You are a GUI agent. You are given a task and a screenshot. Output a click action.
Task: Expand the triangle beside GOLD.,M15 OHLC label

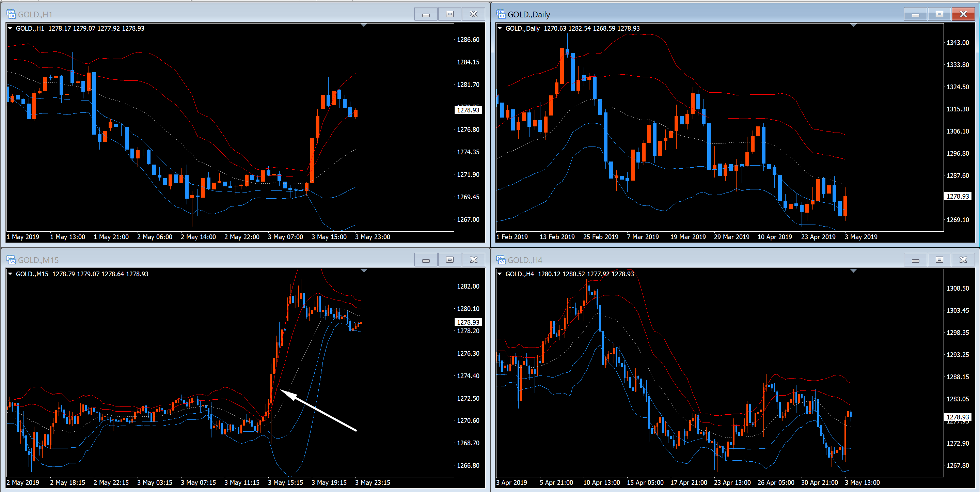[10, 274]
